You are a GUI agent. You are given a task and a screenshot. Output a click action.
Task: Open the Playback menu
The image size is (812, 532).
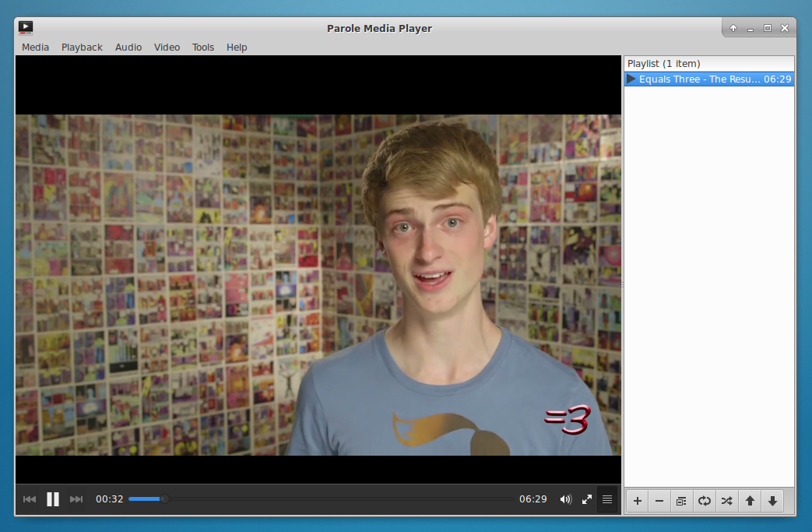pyautogui.click(x=82, y=47)
